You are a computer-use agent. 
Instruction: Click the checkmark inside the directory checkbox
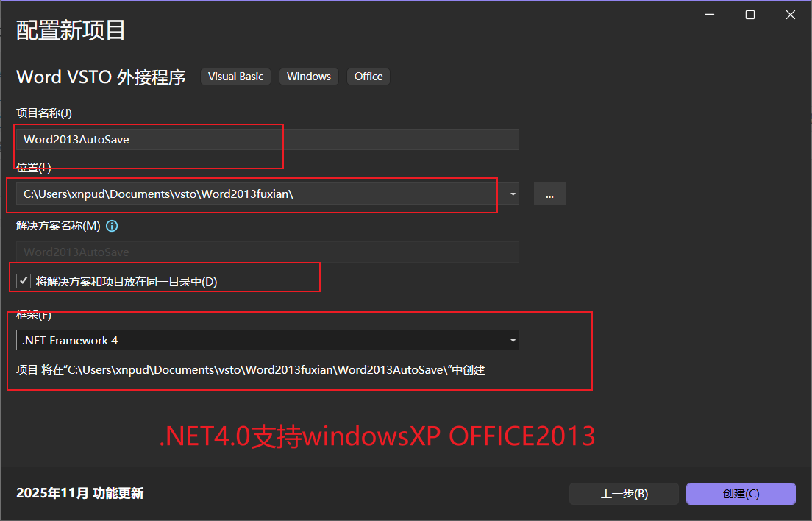click(x=23, y=280)
